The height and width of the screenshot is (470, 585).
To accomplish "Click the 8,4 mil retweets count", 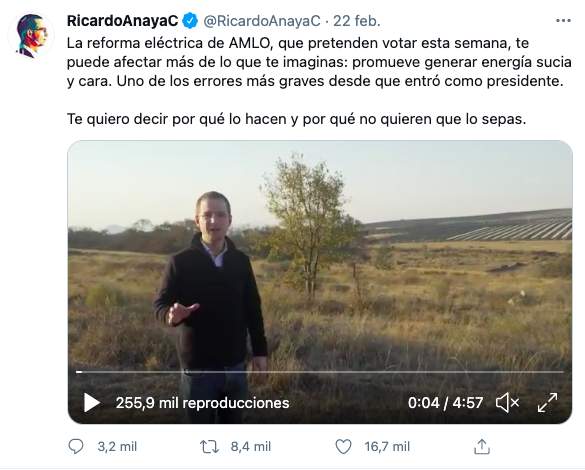I will (251, 446).
